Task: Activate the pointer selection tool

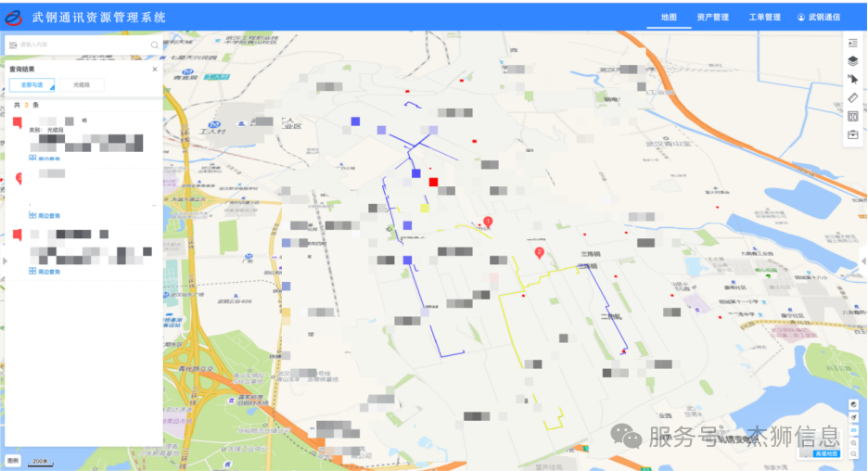Action: (x=852, y=80)
